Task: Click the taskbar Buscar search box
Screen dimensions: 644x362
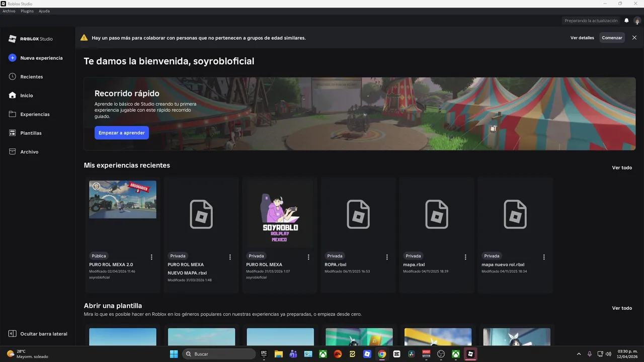Action: (x=219, y=354)
